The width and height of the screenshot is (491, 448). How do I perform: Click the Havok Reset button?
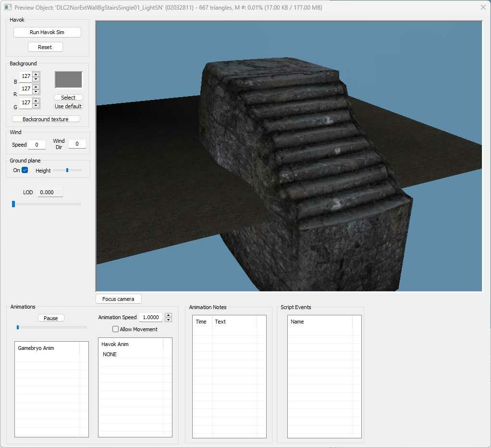tap(45, 47)
